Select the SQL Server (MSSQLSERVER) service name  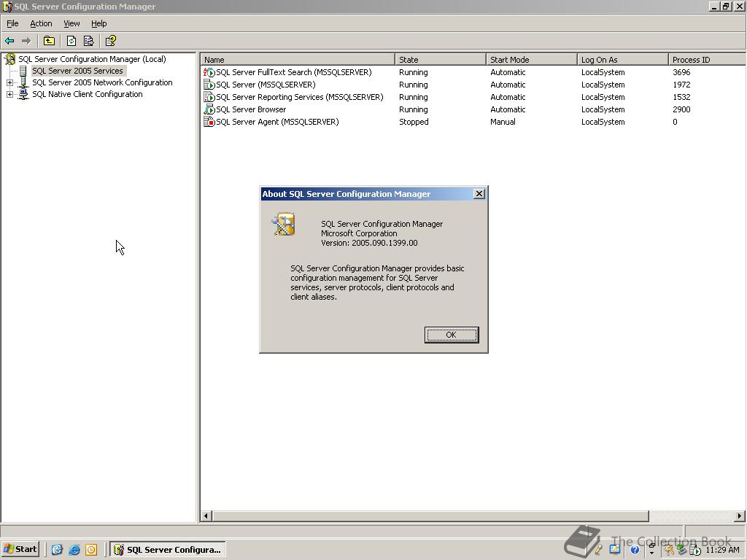click(x=266, y=85)
